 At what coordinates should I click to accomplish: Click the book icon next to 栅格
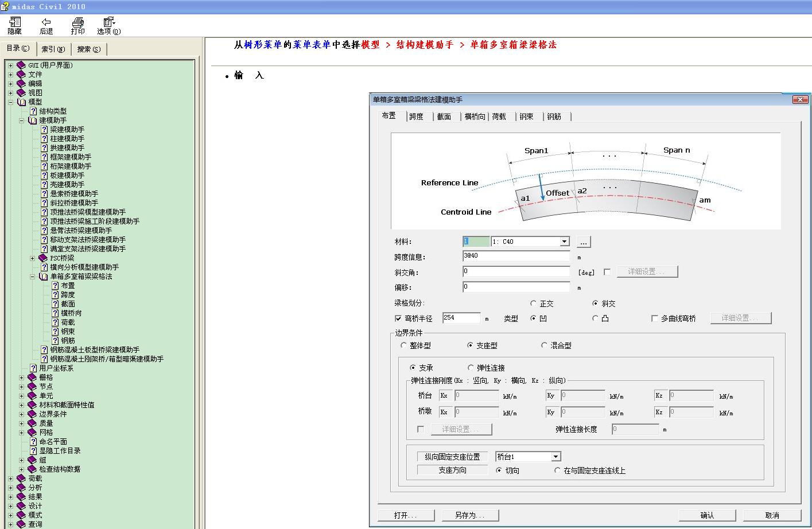click(32, 377)
